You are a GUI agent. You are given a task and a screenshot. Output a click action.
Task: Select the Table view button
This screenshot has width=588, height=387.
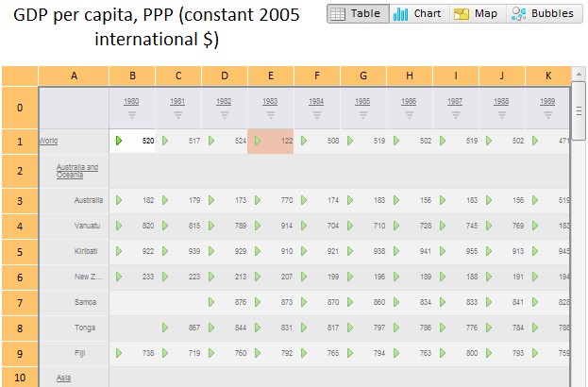358,14
